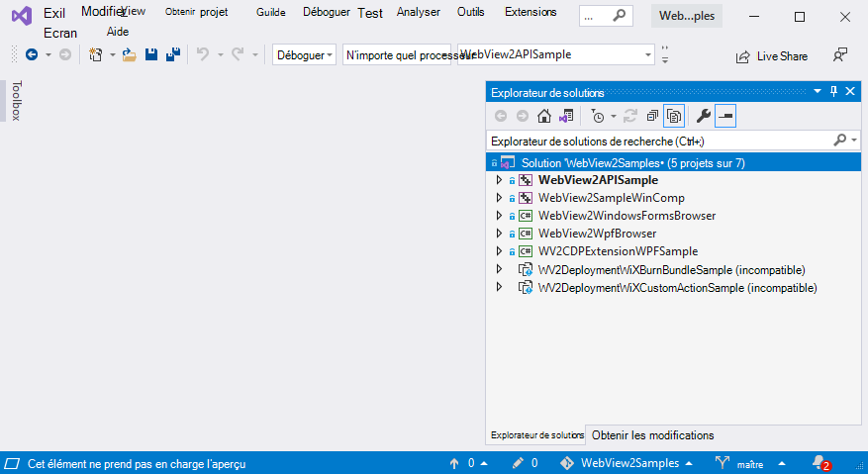Open the Solution Explorer window position dropdown

tap(818, 91)
